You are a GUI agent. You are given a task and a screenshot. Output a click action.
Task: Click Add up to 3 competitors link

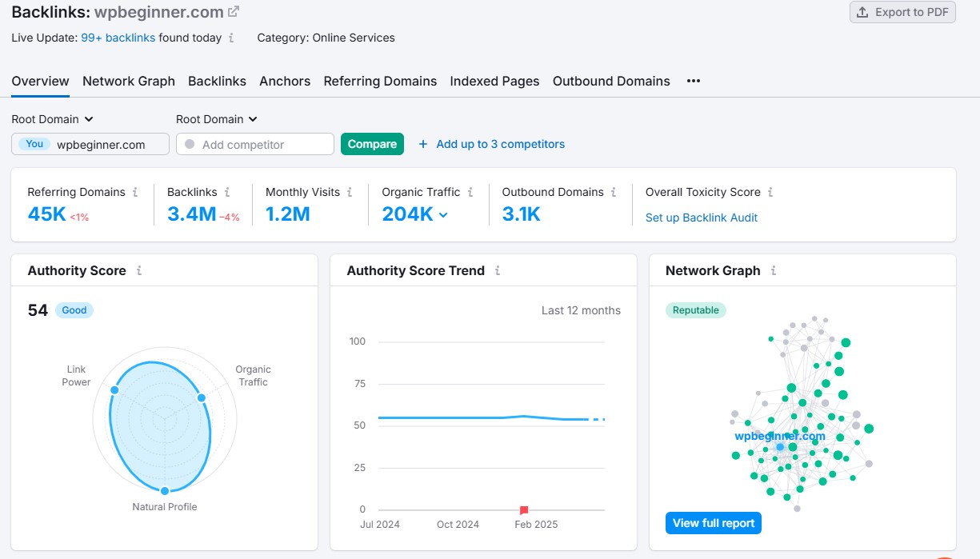click(500, 144)
